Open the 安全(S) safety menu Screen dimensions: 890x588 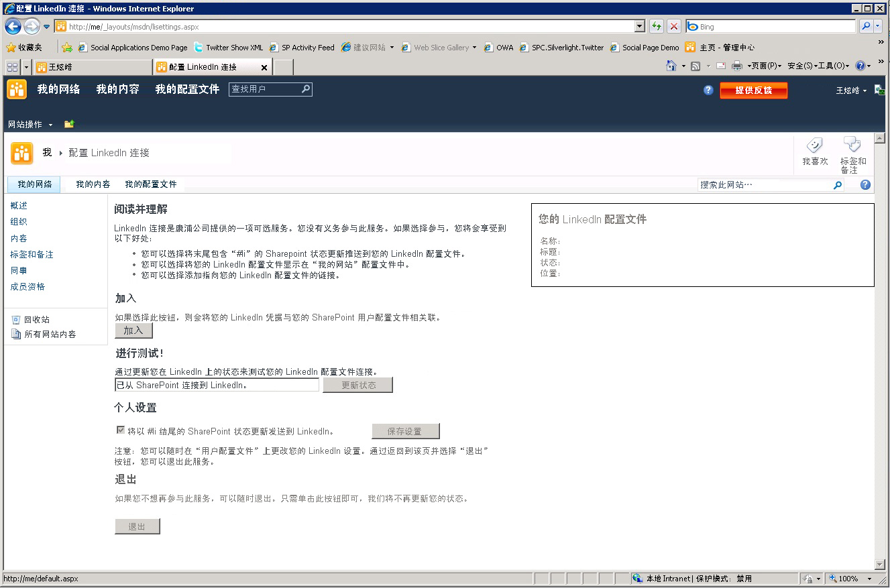click(802, 66)
